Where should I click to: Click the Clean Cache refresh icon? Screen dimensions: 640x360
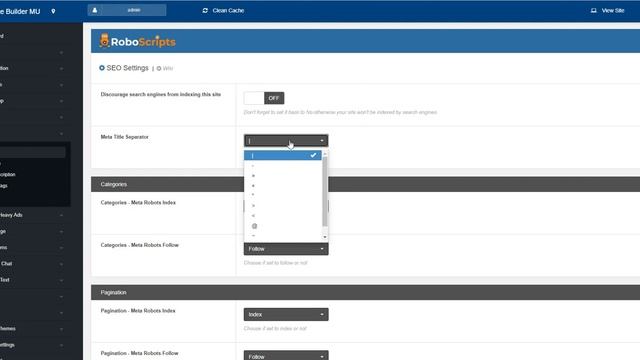tap(205, 11)
